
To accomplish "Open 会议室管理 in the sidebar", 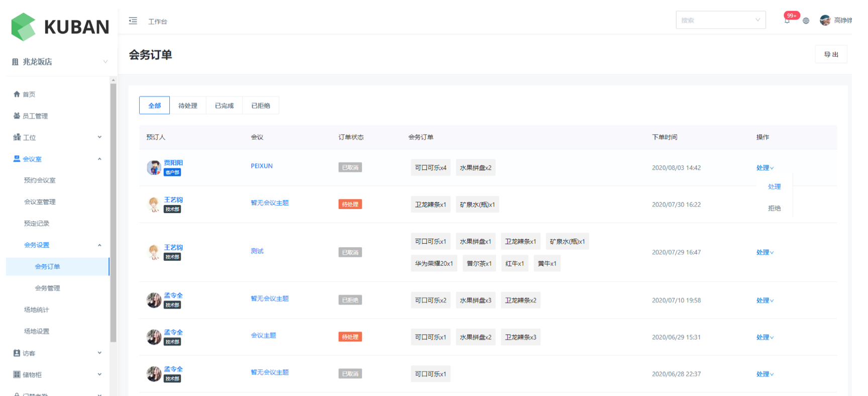I will click(40, 202).
